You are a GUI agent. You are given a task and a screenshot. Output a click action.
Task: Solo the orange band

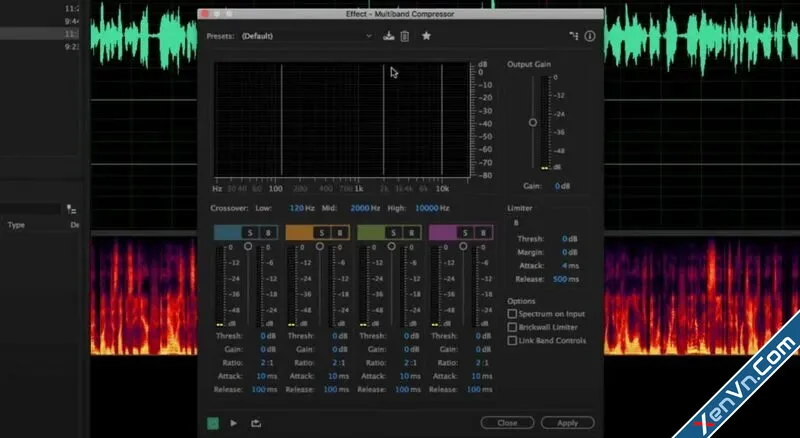click(x=321, y=233)
